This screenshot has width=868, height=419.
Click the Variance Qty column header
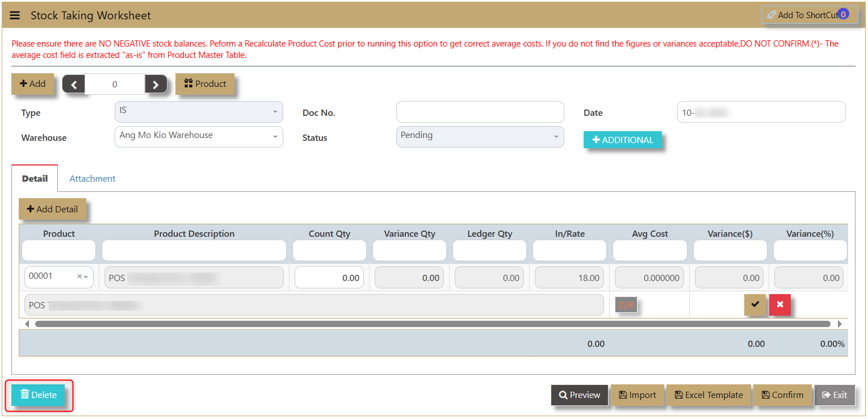(409, 233)
